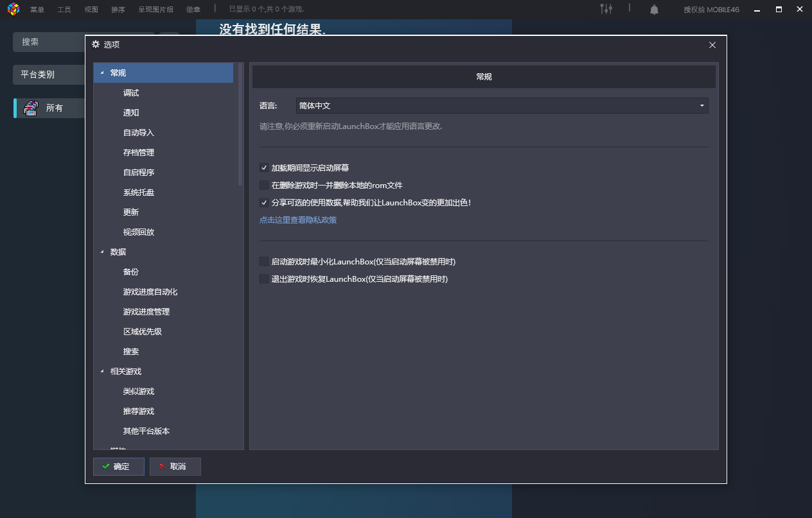Click the gear icon in 选项 title bar

(x=96, y=44)
